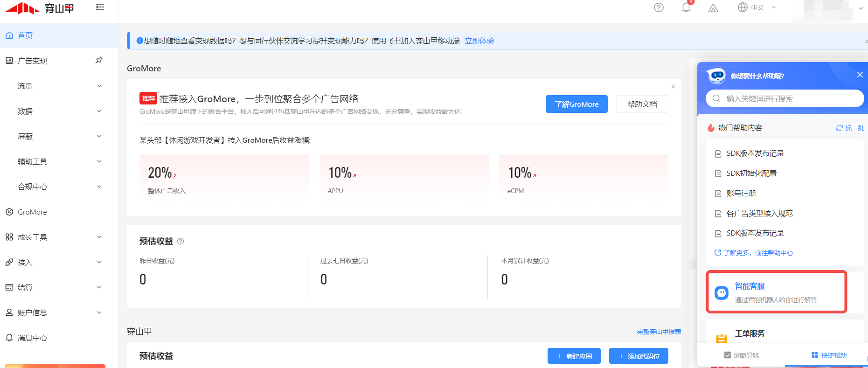Click the 了解GroMore button
Image resolution: width=868 pixels, height=368 pixels.
(576, 104)
